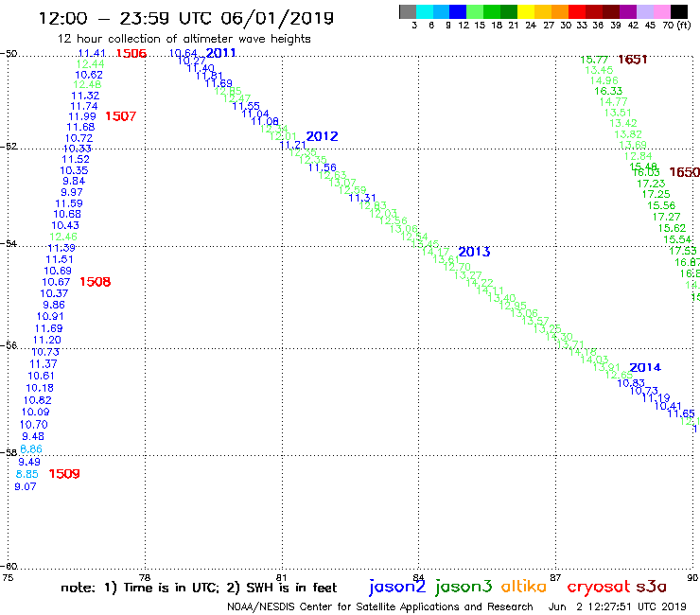This screenshot has height=615, width=700.
Task: Click longitude axis label 78
Action: tap(145, 577)
